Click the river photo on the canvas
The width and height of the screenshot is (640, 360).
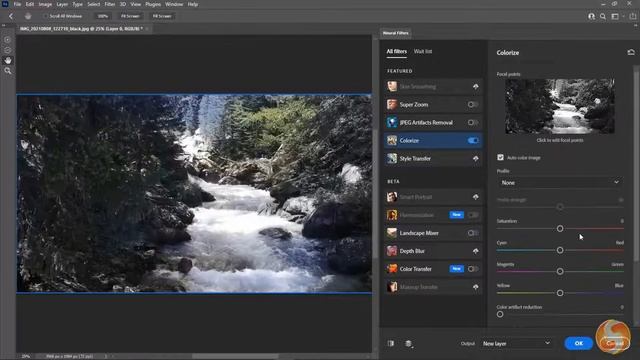194,193
